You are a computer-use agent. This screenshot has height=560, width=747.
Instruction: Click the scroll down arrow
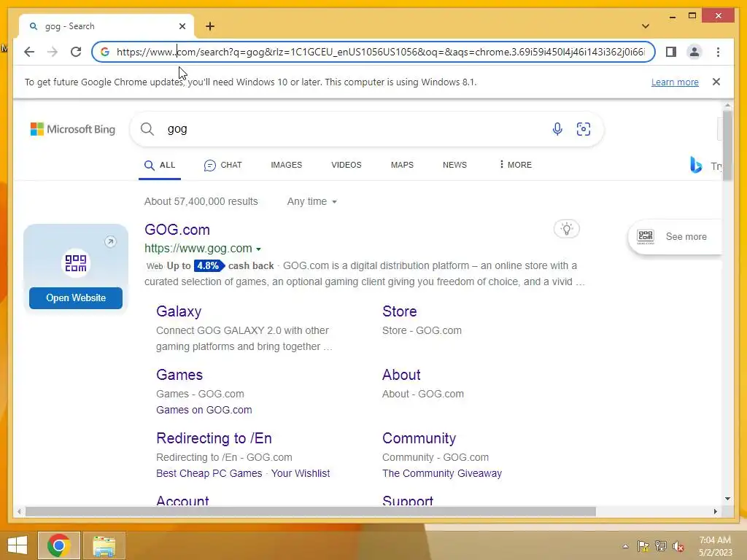pos(727,499)
